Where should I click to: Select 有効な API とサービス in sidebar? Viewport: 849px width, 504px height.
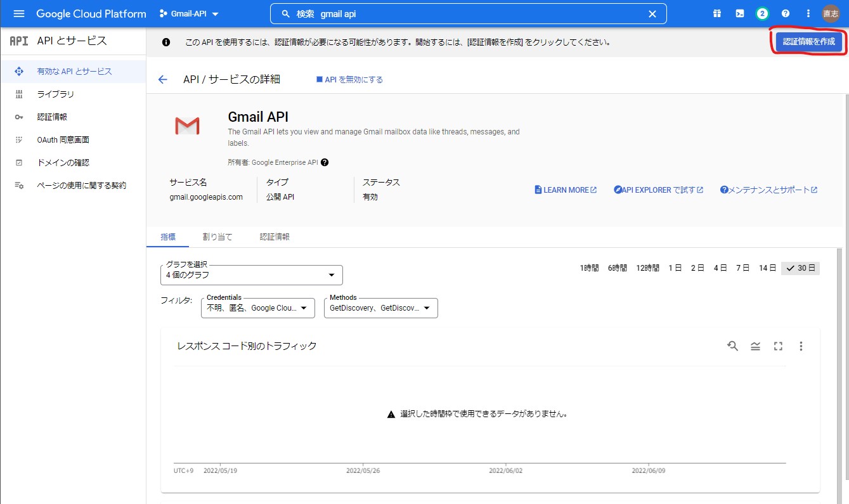[x=73, y=72]
